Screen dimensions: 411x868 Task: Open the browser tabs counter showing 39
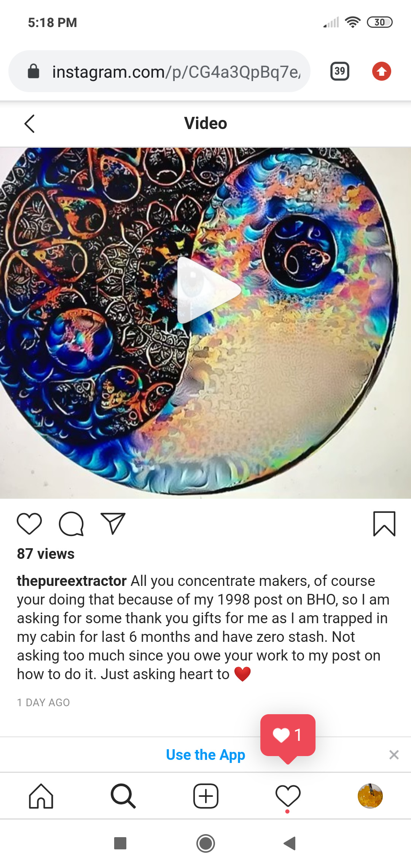tap(340, 71)
